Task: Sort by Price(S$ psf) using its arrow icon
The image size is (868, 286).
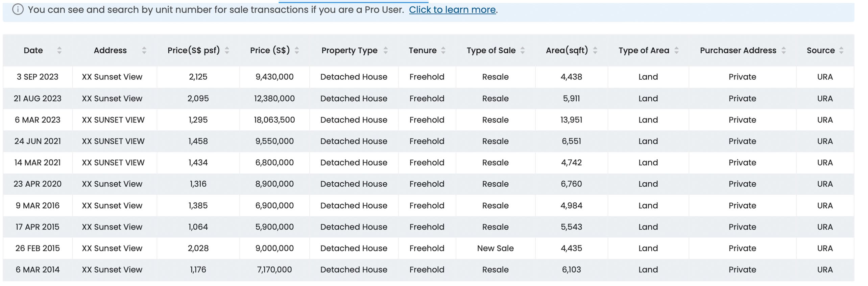Action: (x=227, y=51)
